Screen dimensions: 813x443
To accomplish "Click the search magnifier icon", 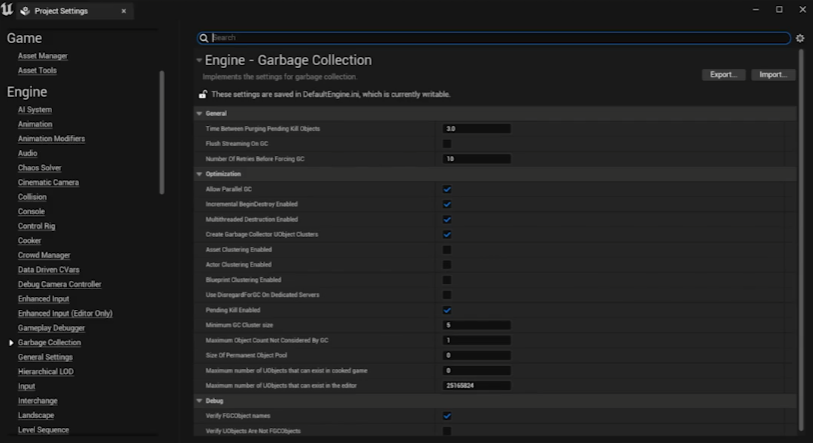I will tap(204, 38).
